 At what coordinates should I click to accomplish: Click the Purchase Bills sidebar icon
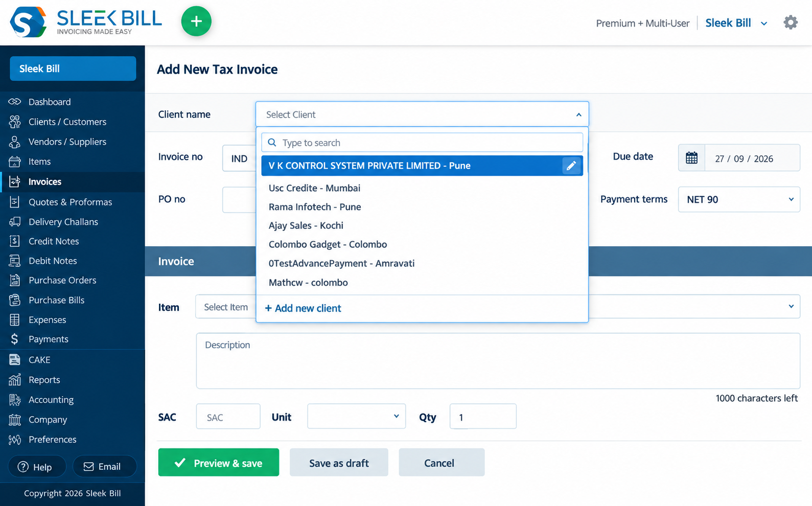[x=15, y=300]
